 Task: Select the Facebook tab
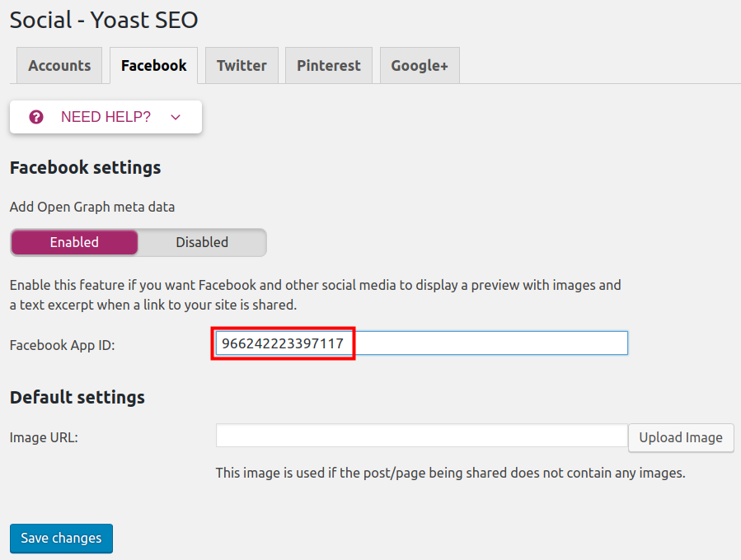click(x=153, y=66)
